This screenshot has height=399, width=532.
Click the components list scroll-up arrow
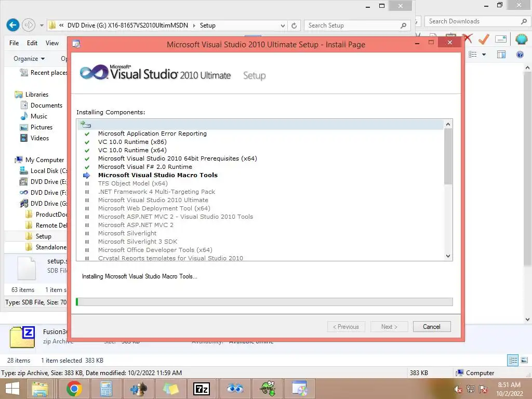click(448, 125)
